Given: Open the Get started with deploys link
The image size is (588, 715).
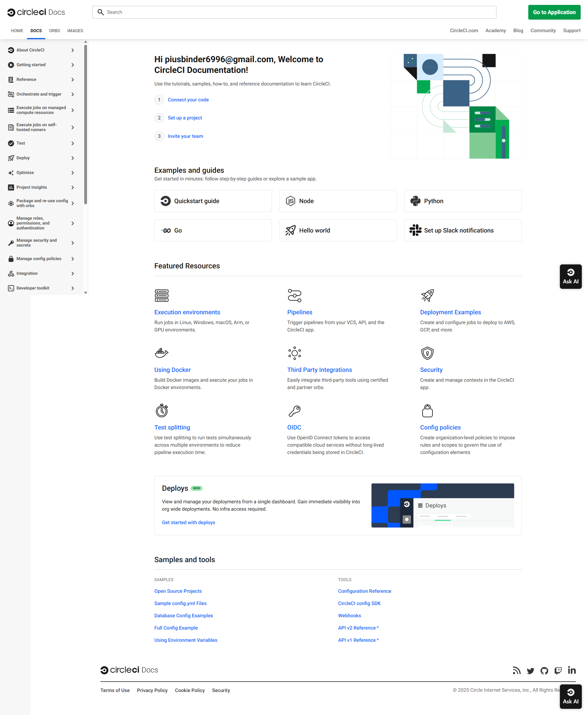Looking at the screenshot, I should (188, 522).
